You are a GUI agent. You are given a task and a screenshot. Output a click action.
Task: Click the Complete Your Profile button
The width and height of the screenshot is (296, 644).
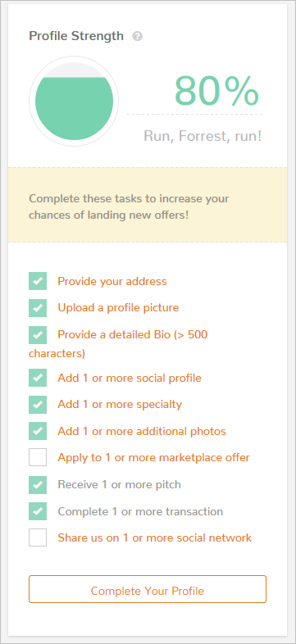pos(148,589)
